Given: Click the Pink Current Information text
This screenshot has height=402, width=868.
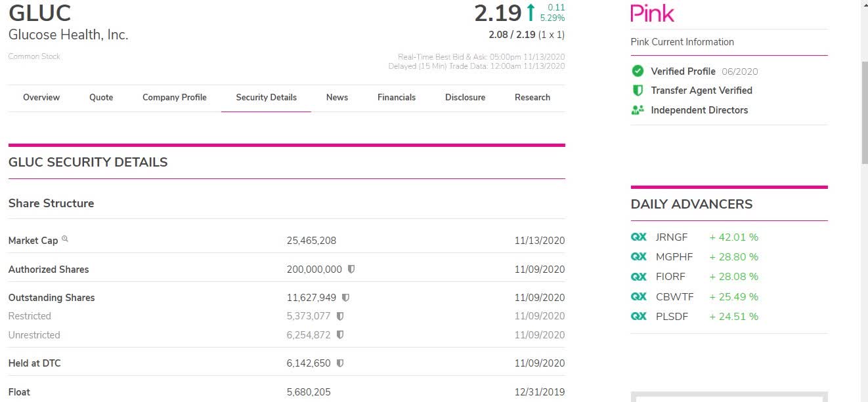Looking at the screenshot, I should click(x=682, y=42).
